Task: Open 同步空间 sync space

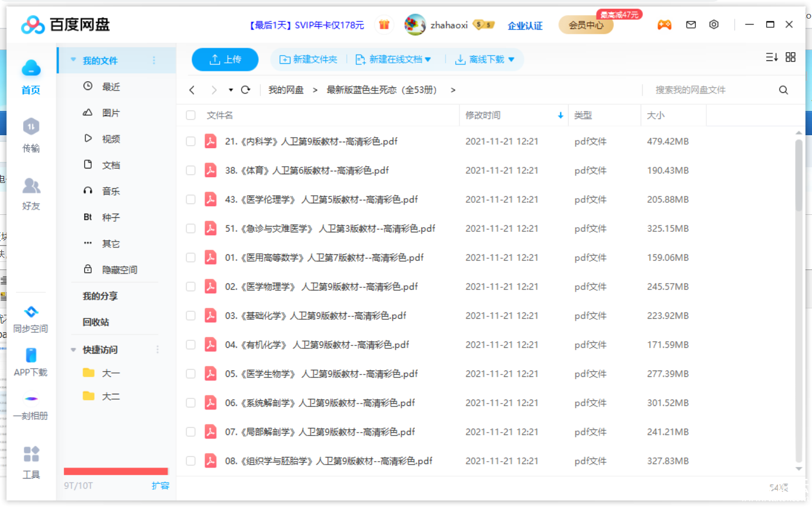Action: click(x=31, y=319)
